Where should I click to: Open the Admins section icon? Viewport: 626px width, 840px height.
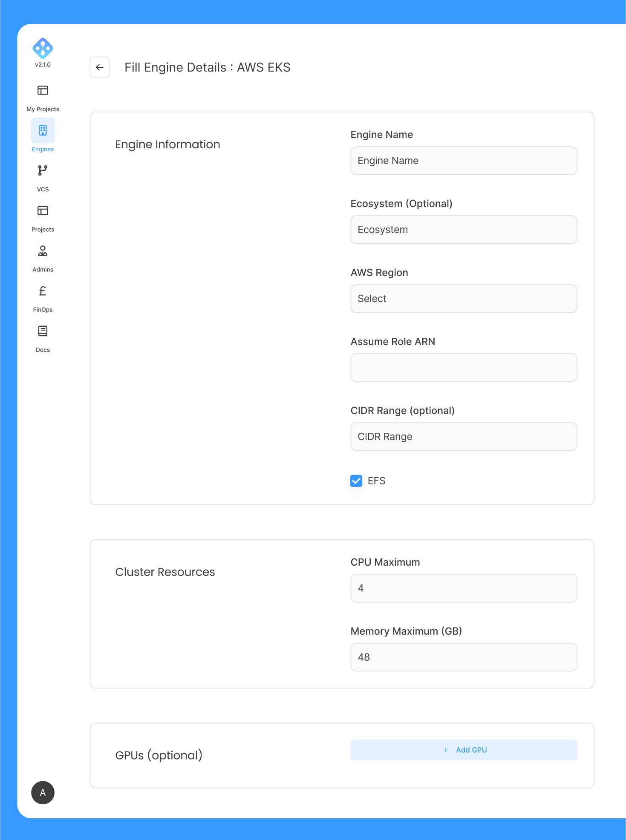click(x=43, y=251)
